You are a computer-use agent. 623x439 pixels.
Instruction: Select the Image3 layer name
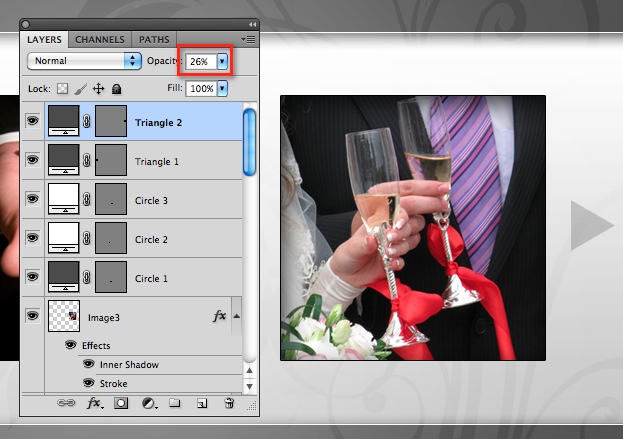104,318
